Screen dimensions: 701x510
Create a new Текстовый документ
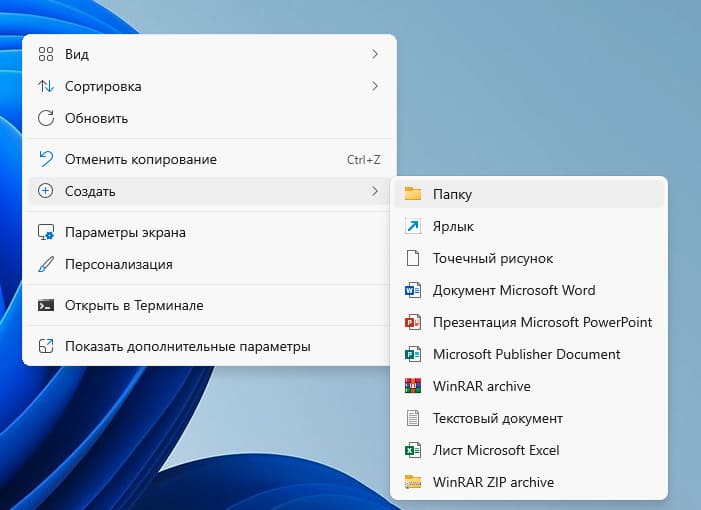tap(529, 418)
